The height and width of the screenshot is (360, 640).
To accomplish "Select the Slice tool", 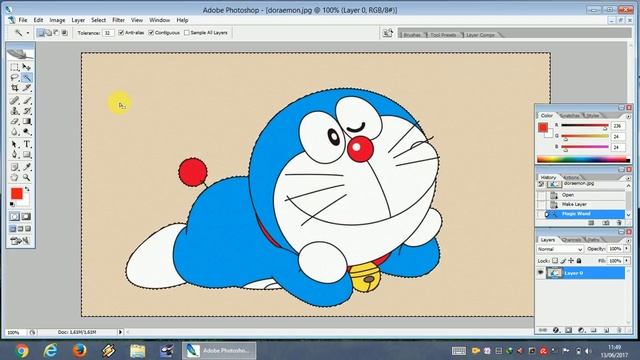I will [27, 88].
